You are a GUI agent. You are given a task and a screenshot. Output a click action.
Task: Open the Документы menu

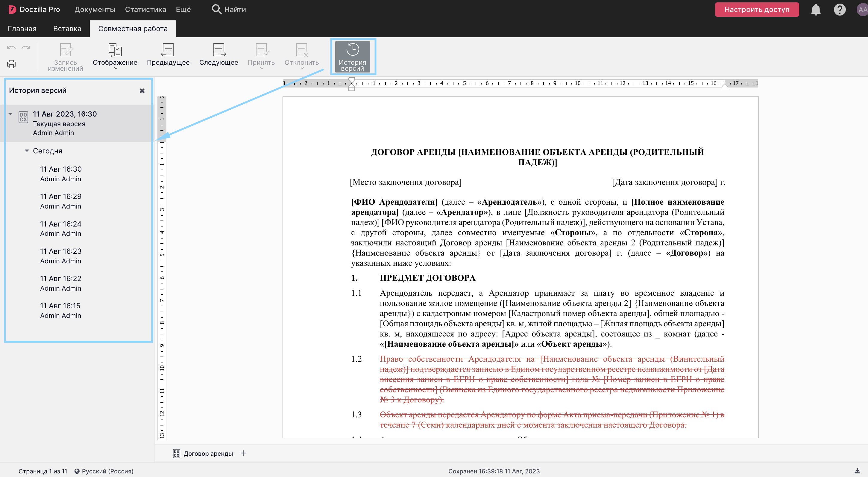pyautogui.click(x=95, y=10)
